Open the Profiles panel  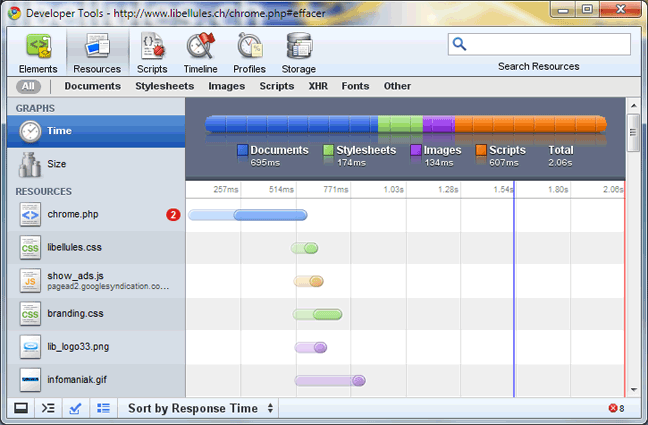click(x=249, y=53)
